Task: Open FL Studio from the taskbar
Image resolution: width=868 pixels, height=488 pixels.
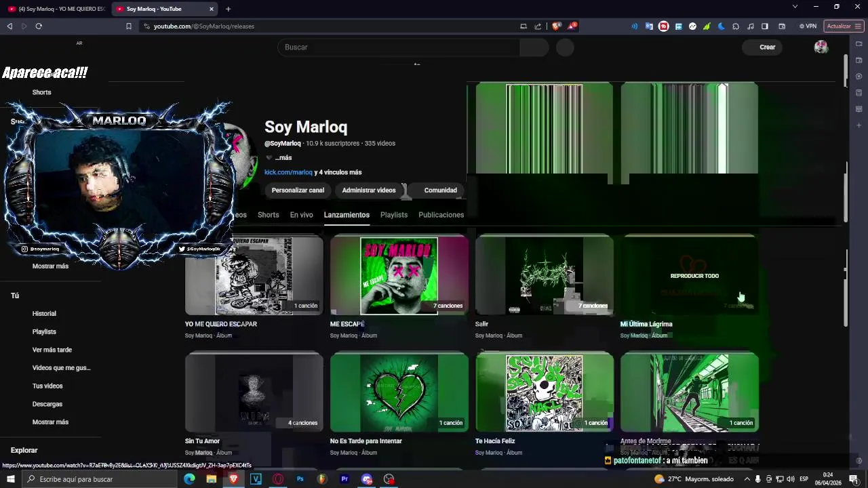Action: (x=322, y=479)
